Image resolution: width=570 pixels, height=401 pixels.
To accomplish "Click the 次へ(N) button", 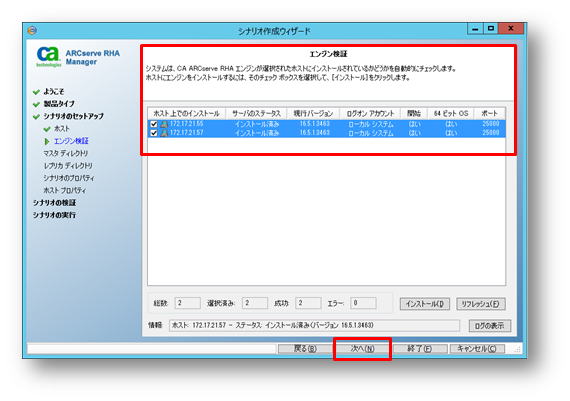I will tap(362, 349).
